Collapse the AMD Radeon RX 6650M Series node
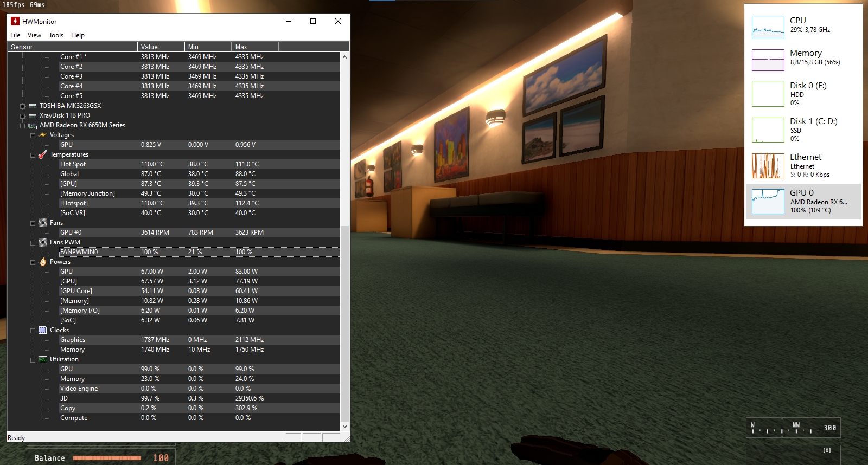The width and height of the screenshot is (868, 465). coord(23,126)
